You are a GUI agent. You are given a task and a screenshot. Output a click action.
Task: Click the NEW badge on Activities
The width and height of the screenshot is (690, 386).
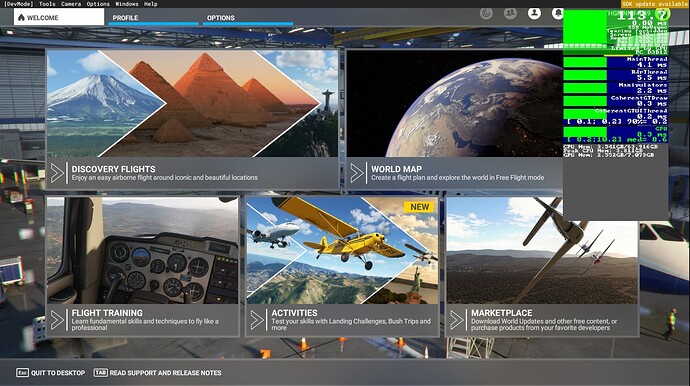point(419,207)
